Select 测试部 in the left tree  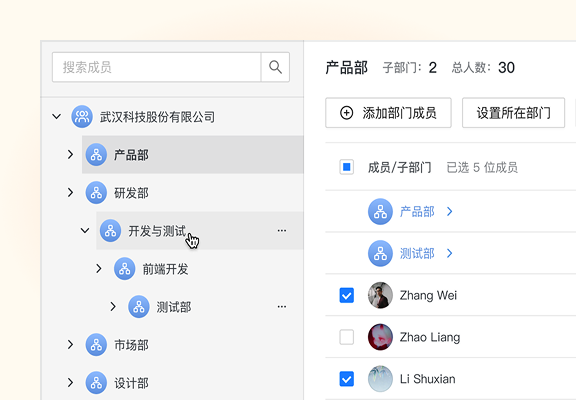[x=174, y=307]
